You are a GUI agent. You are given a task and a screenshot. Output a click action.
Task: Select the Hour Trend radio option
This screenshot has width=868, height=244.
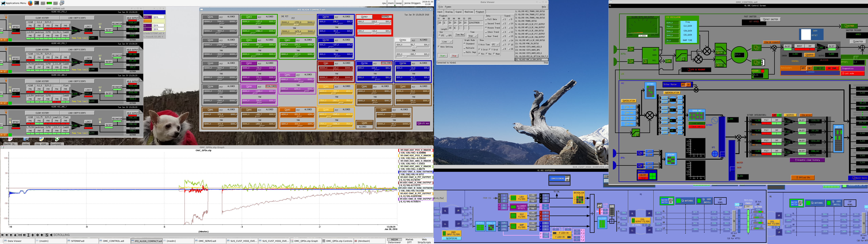pyautogui.click(x=492, y=36)
